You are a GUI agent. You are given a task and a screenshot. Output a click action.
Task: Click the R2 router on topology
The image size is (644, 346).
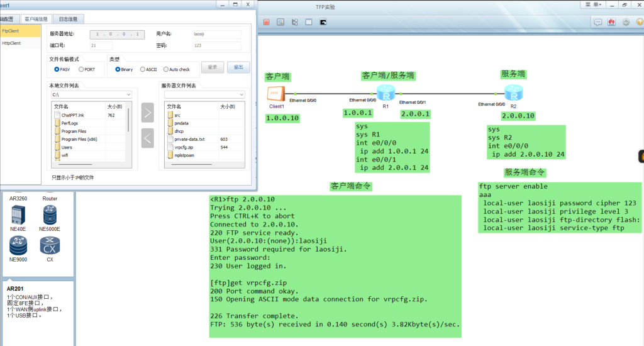[x=514, y=96]
